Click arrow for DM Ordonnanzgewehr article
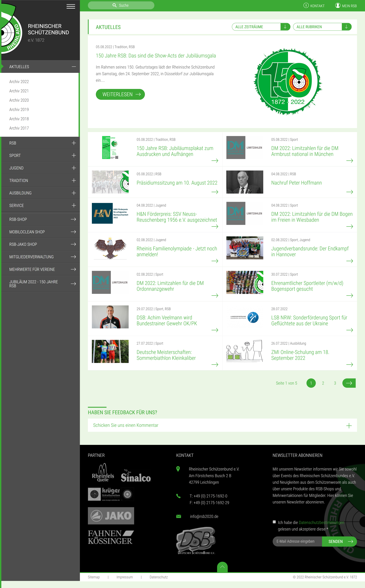This screenshot has width=365, height=588. click(x=215, y=295)
